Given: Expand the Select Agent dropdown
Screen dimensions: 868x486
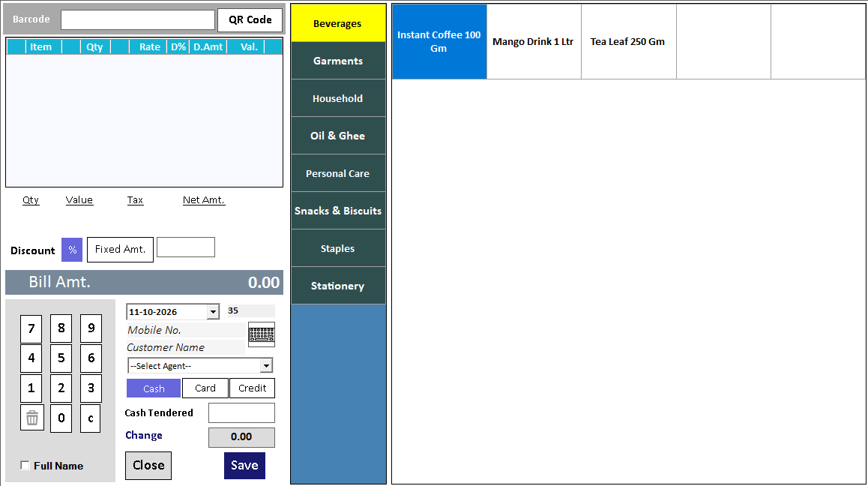Looking at the screenshot, I should (266, 366).
